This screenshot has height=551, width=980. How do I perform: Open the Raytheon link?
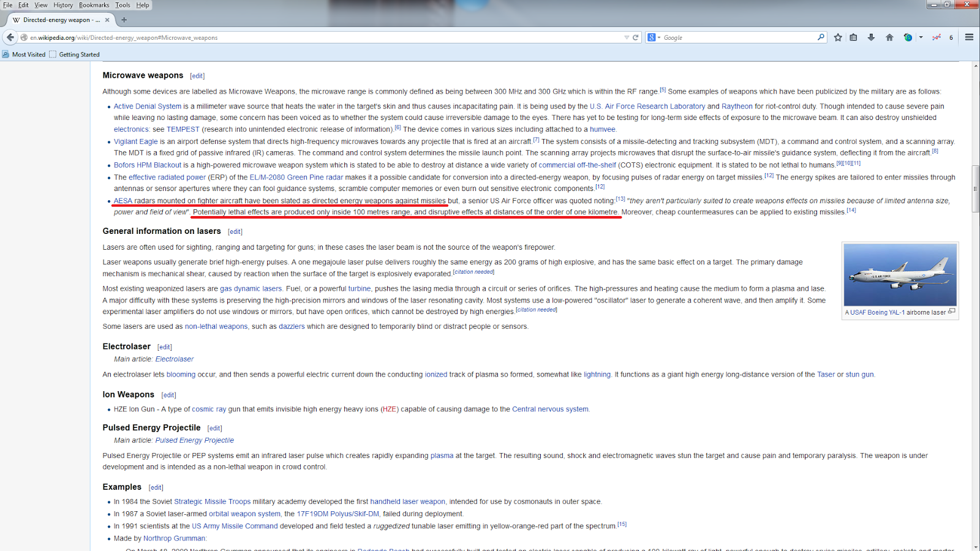click(737, 107)
